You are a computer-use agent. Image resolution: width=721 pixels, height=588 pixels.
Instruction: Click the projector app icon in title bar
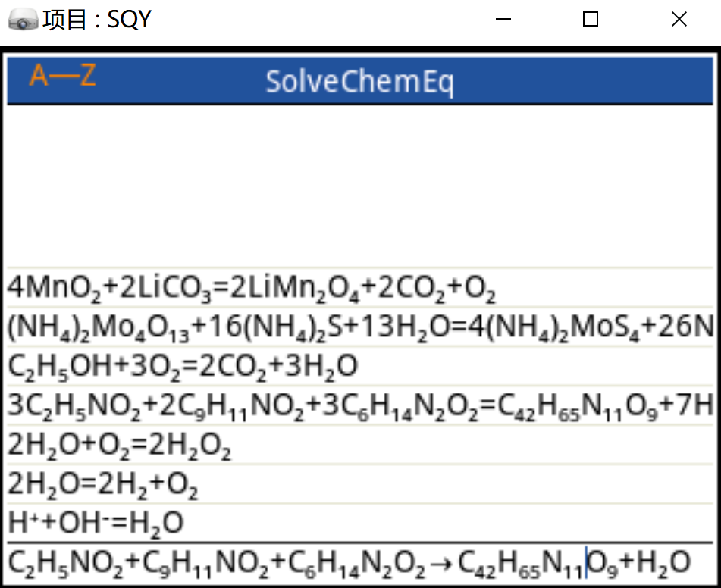(x=23, y=20)
